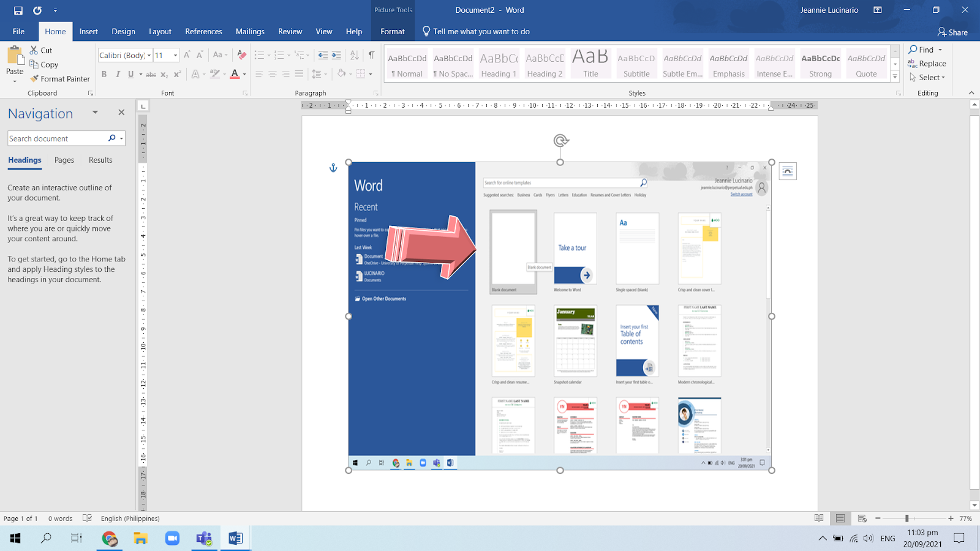Open the font name dropdown
This screenshot has height=551, width=980.
click(x=149, y=55)
